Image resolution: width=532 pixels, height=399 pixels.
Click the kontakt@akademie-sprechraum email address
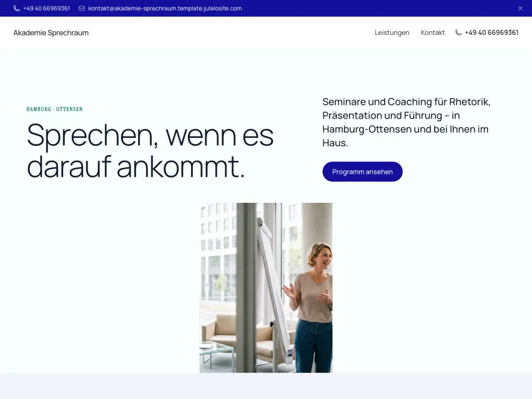tap(165, 8)
